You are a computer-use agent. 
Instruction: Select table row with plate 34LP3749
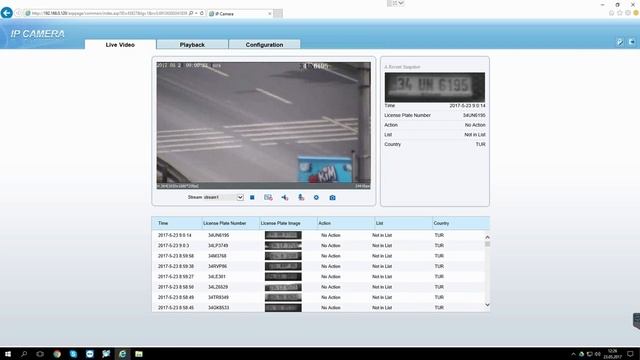(x=318, y=246)
